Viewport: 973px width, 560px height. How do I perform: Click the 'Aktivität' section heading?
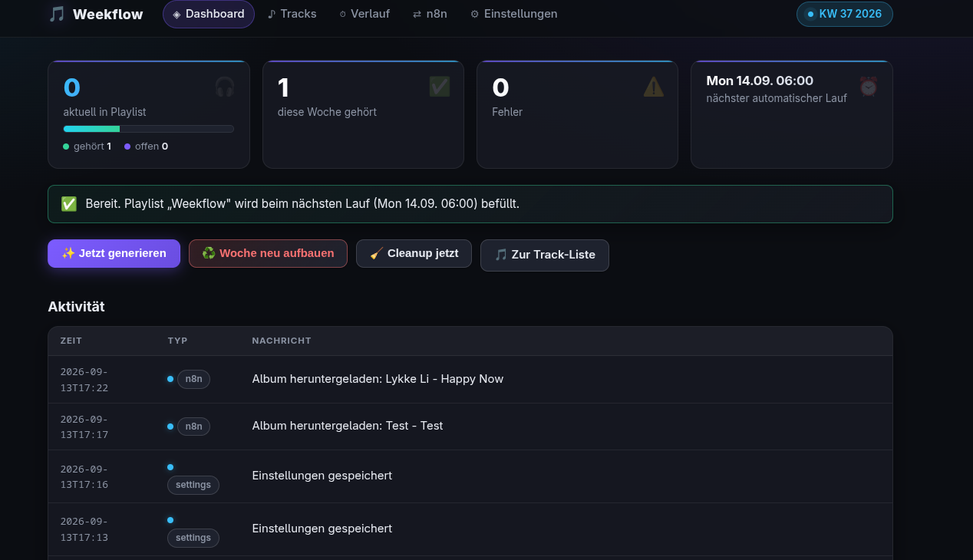[x=76, y=307]
